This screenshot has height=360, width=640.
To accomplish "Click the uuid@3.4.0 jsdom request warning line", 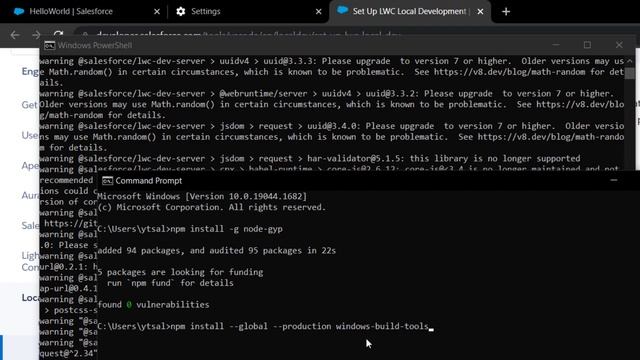I will coord(332,137).
